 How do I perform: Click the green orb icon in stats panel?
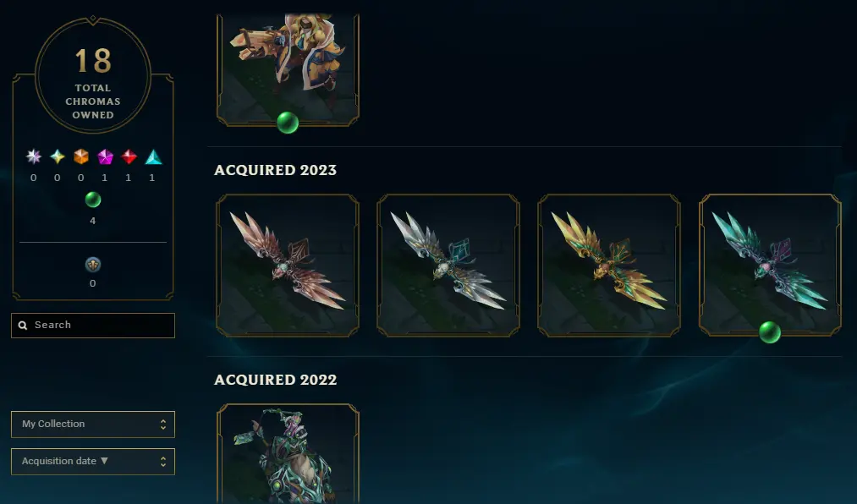pos(93,200)
